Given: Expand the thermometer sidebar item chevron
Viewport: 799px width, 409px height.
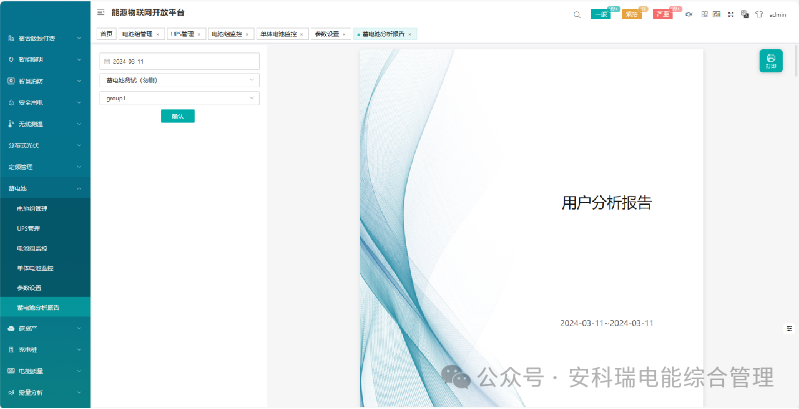Looking at the screenshot, I should point(79,124).
